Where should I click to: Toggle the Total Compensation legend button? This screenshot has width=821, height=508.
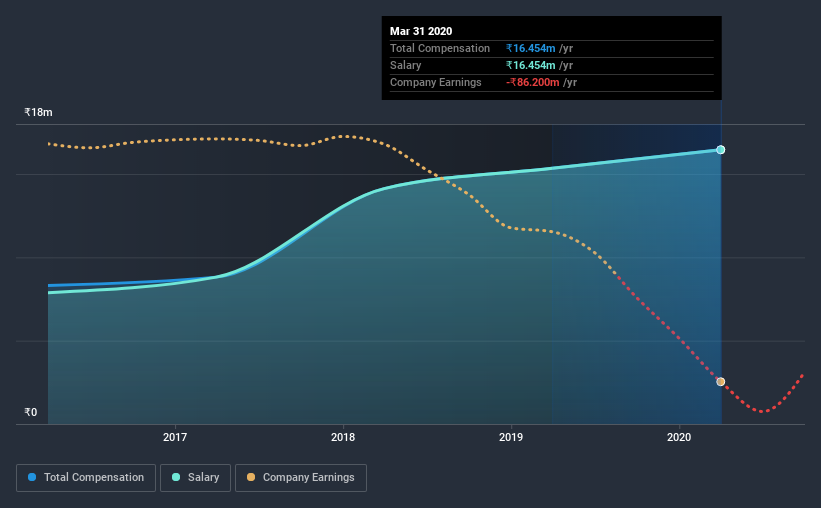pyautogui.click(x=86, y=478)
